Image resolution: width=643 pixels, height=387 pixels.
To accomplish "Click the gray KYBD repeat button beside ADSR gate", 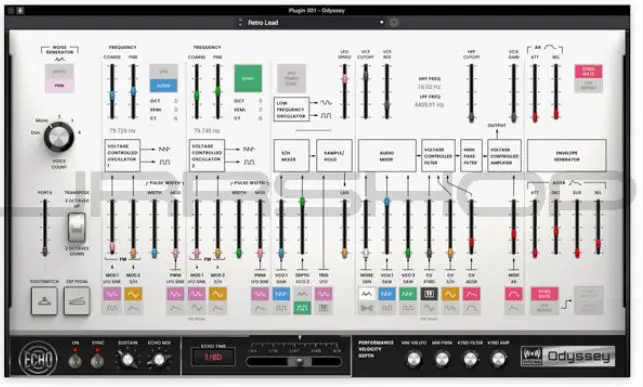I will tap(588, 301).
